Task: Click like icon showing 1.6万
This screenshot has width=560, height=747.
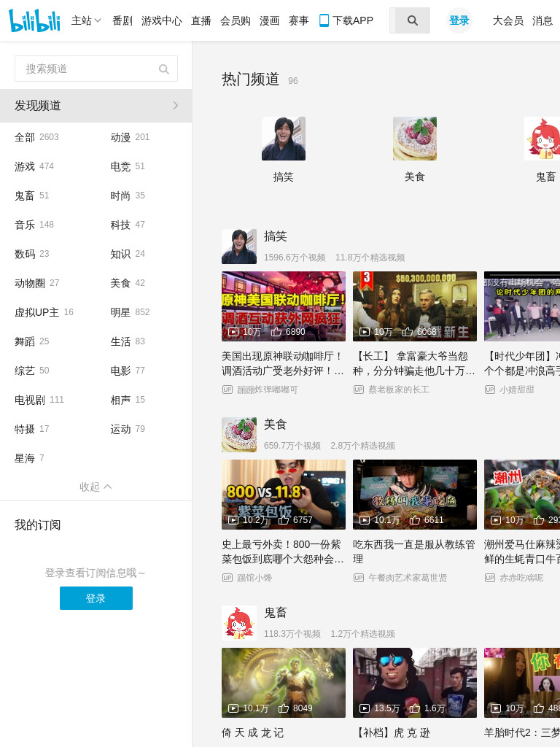Action: point(415,708)
